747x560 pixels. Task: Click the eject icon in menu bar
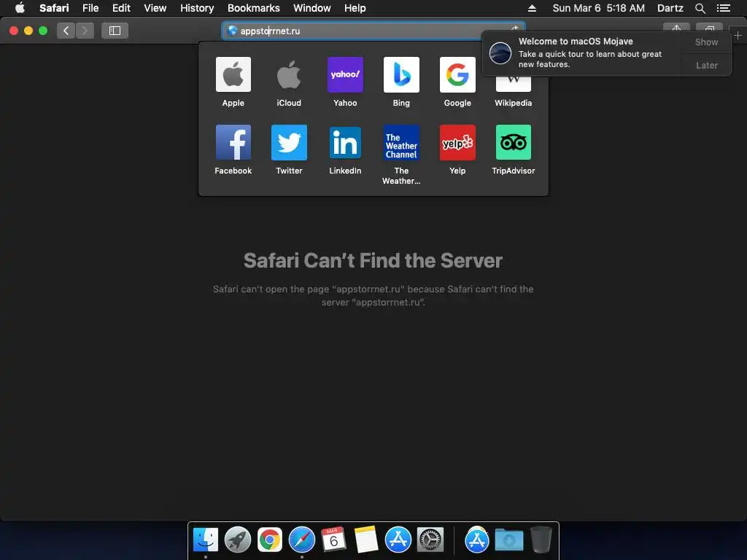point(532,8)
